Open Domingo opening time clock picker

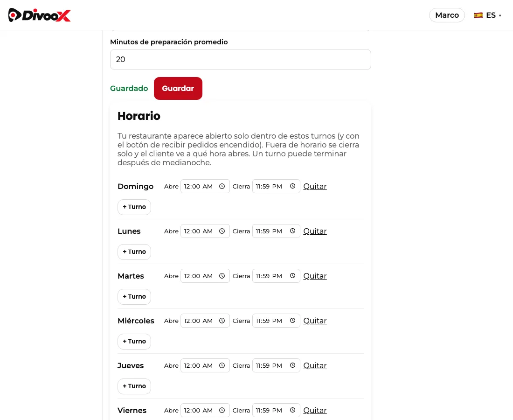click(x=222, y=186)
